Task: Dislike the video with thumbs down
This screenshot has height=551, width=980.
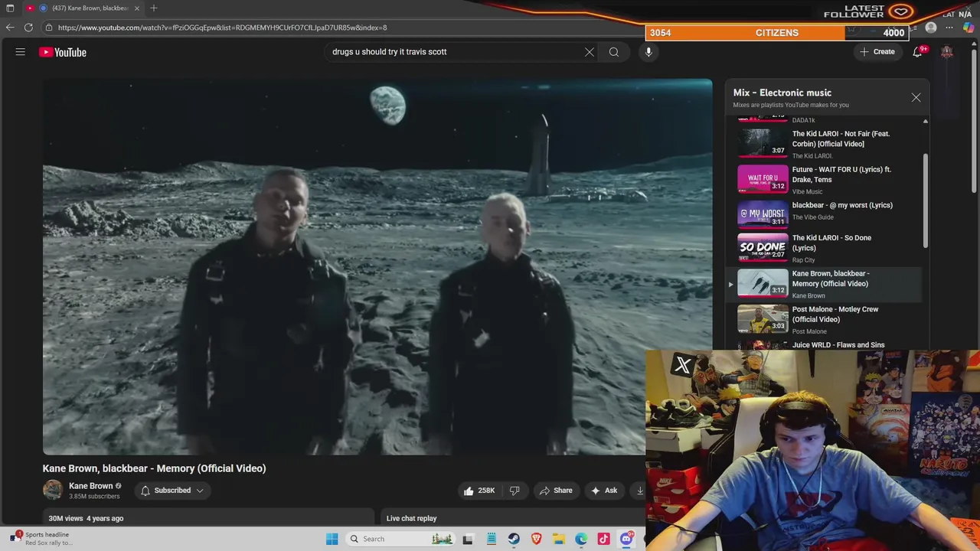Action: [514, 491]
